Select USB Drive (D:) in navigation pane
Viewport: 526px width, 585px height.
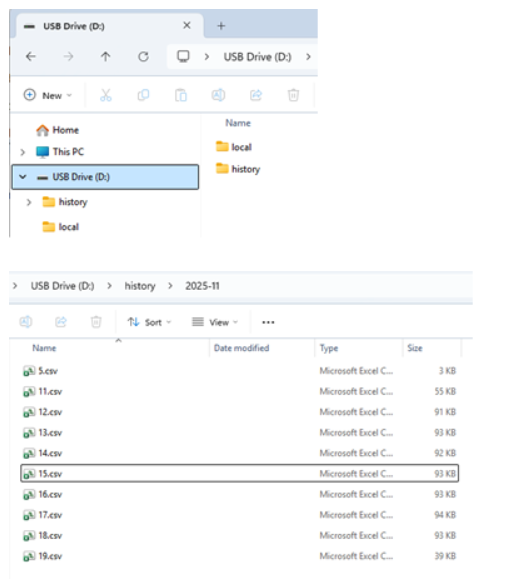105,177
